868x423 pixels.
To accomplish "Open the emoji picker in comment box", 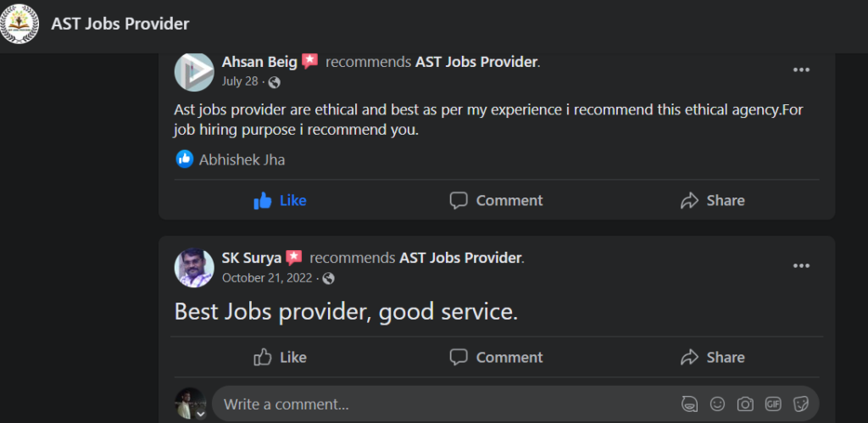I will tap(717, 404).
